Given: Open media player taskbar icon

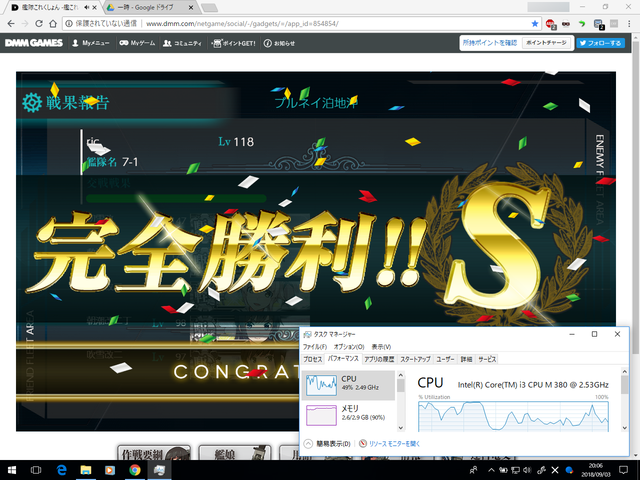Looking at the screenshot, I should pyautogui.click(x=110, y=470).
